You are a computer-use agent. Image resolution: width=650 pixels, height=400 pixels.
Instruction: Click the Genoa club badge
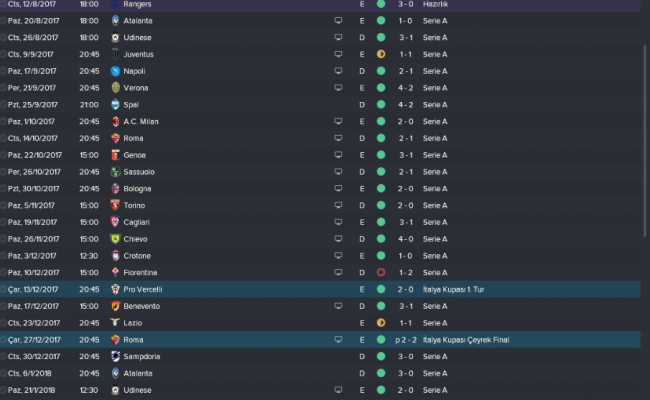[116, 155]
